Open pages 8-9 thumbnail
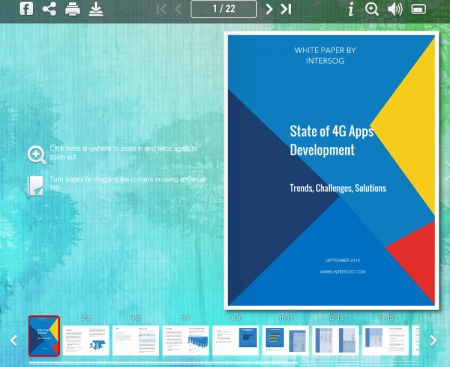The image size is (450, 367). 236,340
